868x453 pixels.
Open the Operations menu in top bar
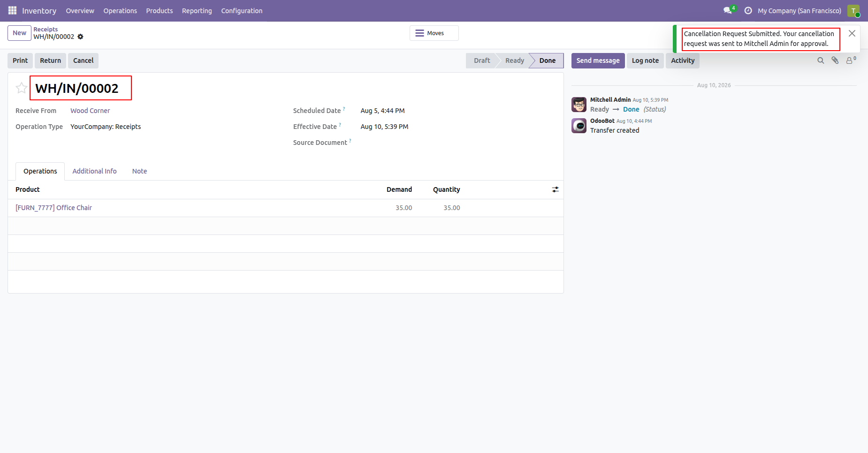coord(120,10)
